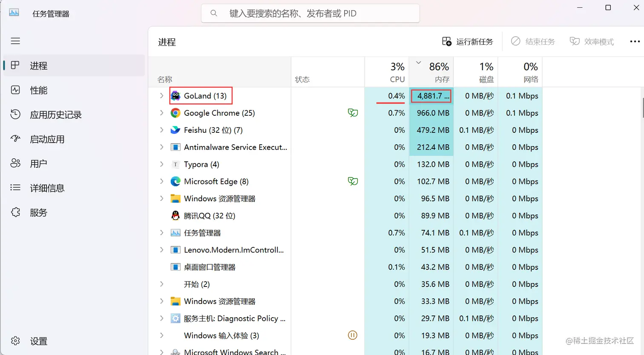Click the GoLand process icon
Screen dimensions: 644x355
click(x=175, y=96)
